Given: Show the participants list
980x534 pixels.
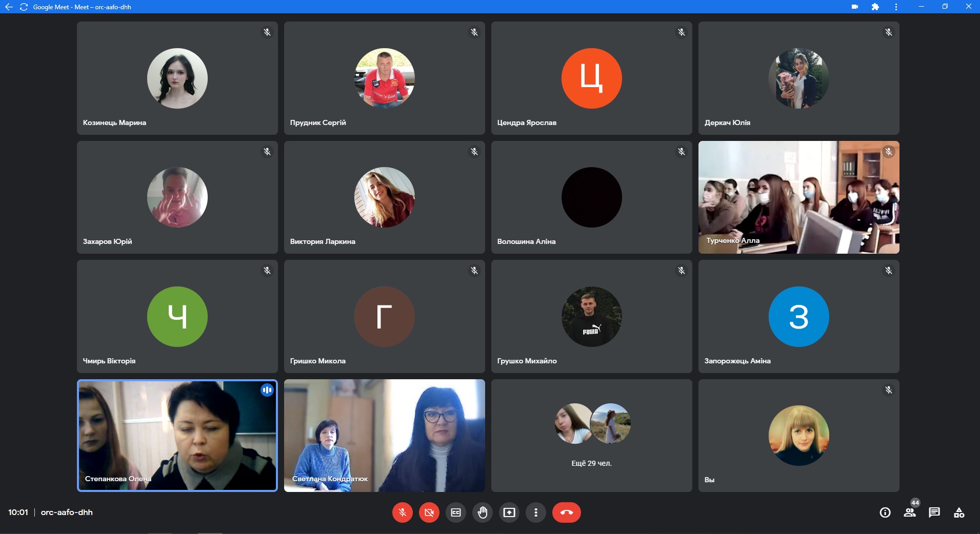Looking at the screenshot, I should (x=910, y=512).
